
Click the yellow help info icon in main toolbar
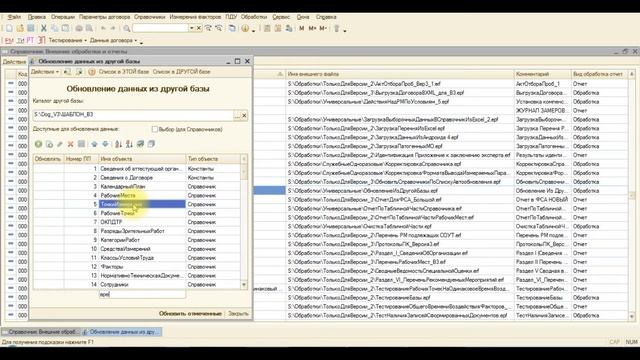245,28
